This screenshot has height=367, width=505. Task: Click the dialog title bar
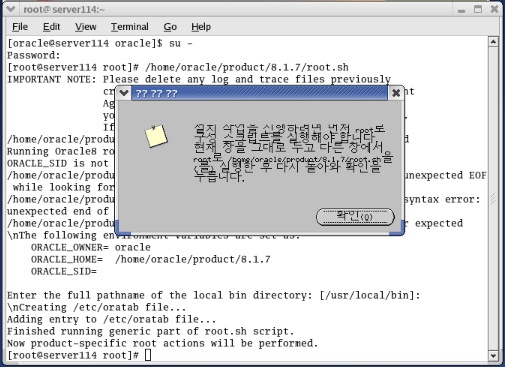(259, 93)
